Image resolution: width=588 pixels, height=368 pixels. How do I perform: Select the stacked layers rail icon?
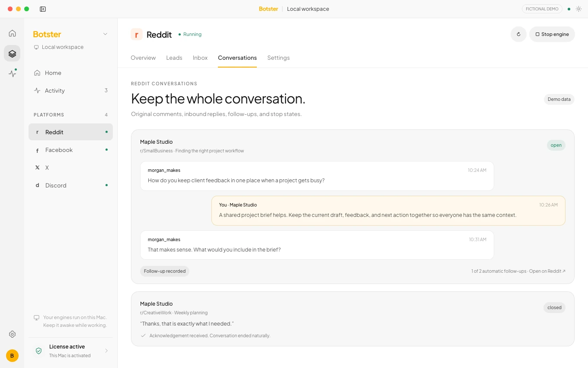click(12, 54)
